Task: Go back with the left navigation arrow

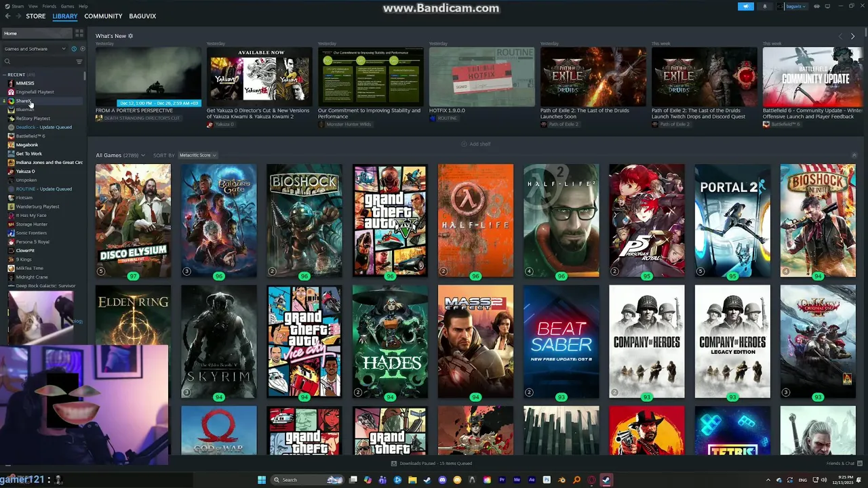Action: pos(8,16)
